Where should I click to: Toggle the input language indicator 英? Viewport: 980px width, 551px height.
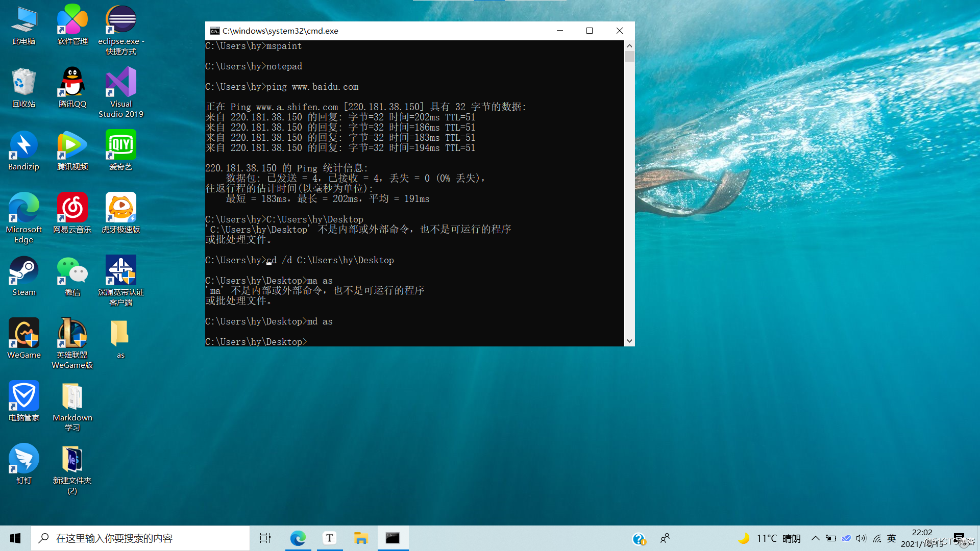click(x=892, y=538)
